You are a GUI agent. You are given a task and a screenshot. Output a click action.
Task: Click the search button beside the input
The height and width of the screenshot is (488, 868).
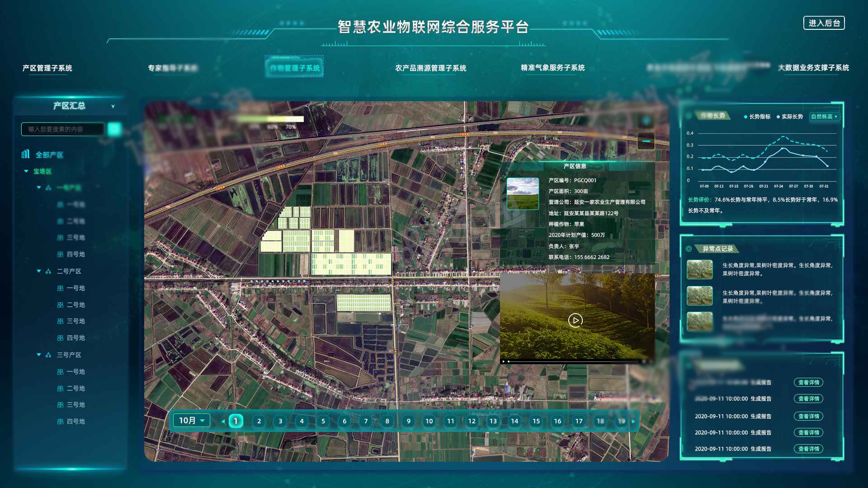(114, 129)
